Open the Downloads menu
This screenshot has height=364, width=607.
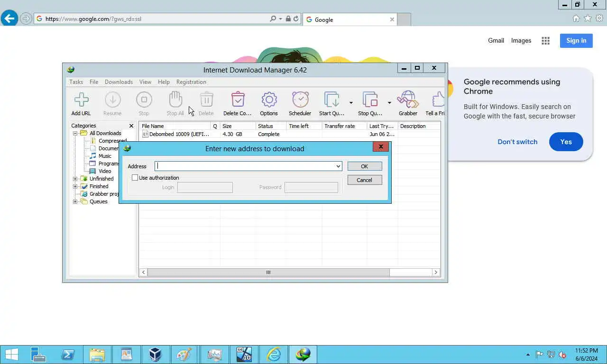119,82
